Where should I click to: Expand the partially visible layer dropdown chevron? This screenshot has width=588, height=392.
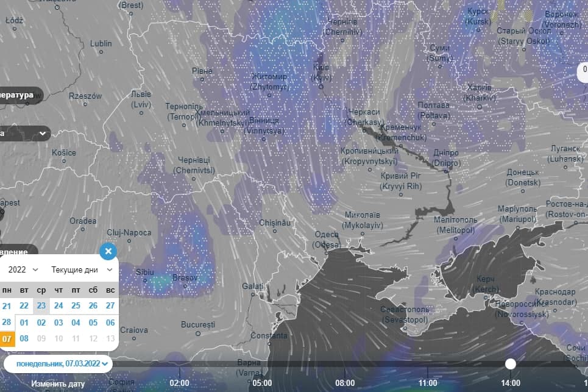pyautogui.click(x=43, y=134)
